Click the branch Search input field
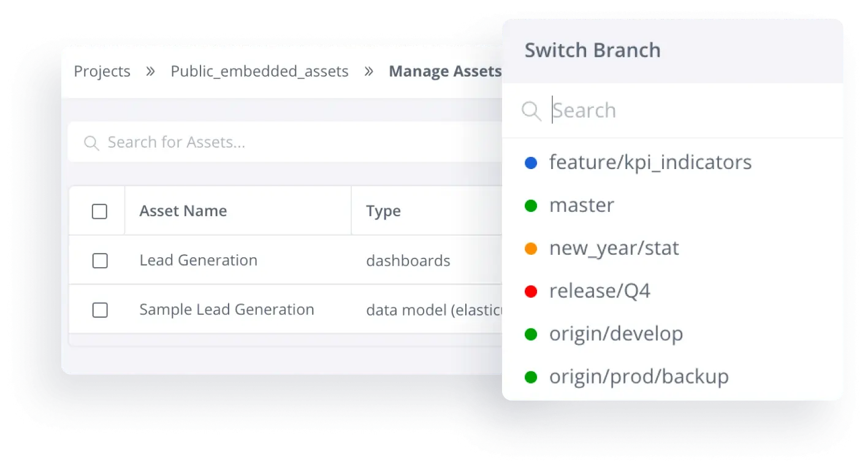This screenshot has height=468, width=868. (x=613, y=110)
